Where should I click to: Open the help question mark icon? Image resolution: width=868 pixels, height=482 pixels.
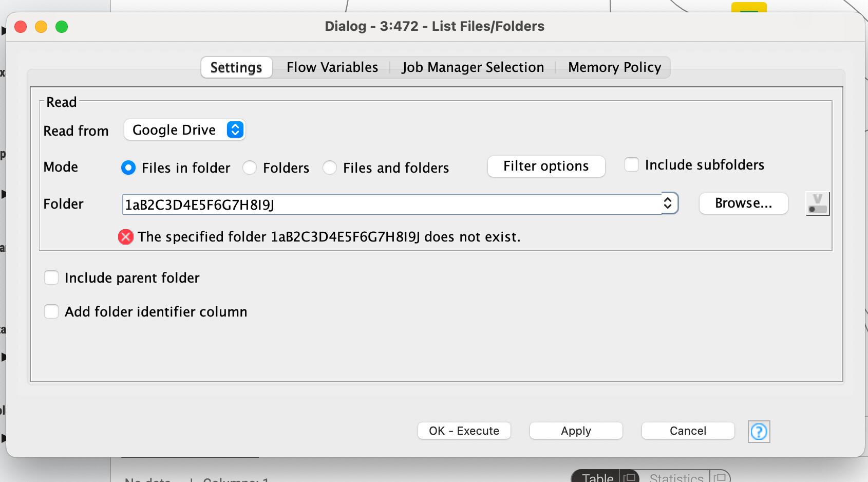click(759, 432)
